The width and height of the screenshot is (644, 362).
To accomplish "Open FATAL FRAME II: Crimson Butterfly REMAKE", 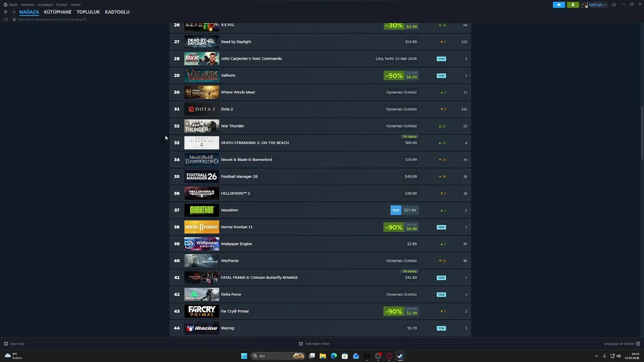I will 320,278.
